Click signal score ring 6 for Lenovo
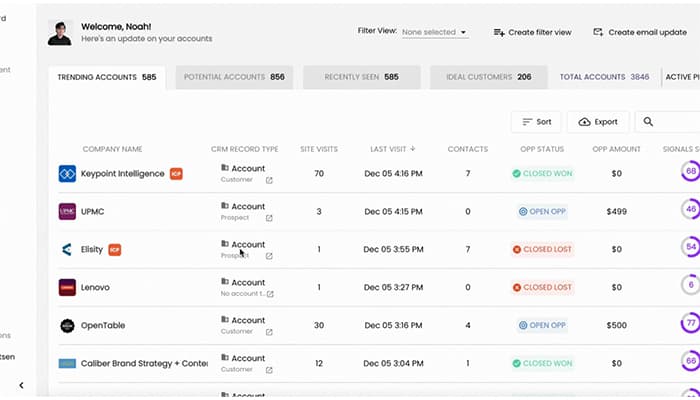The image size is (700, 400). pyautogui.click(x=691, y=285)
